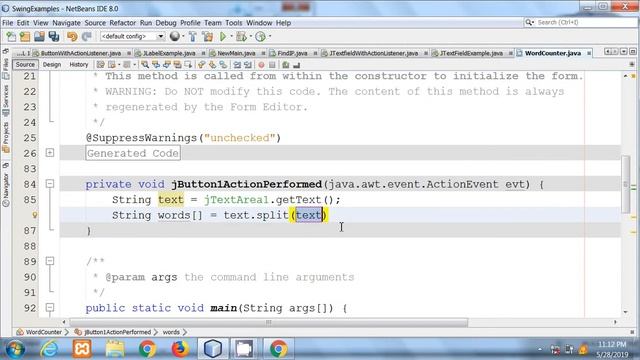Open the Projects side panel
This screenshot has width=640, height=360.
[x=6, y=138]
